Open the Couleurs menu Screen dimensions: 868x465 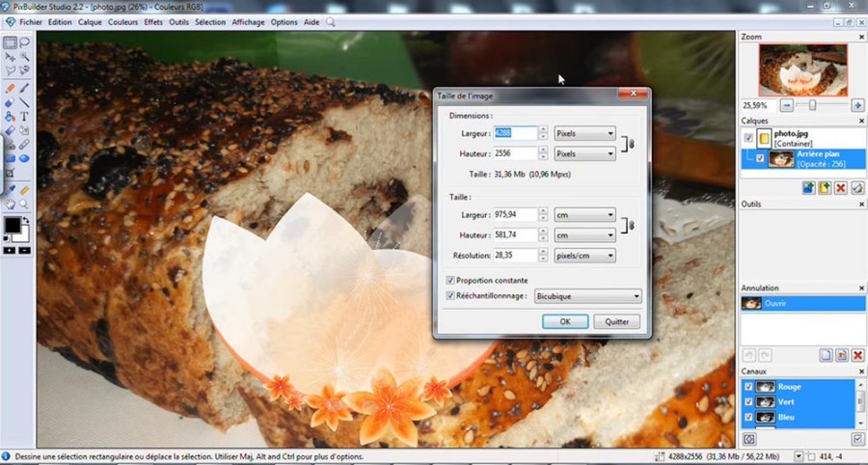click(122, 22)
